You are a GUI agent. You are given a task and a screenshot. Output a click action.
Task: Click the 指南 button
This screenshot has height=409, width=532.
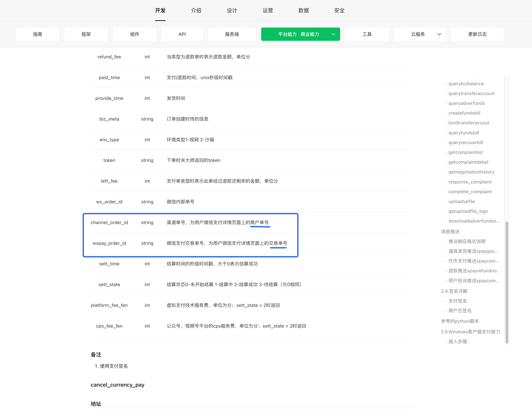tap(37, 34)
